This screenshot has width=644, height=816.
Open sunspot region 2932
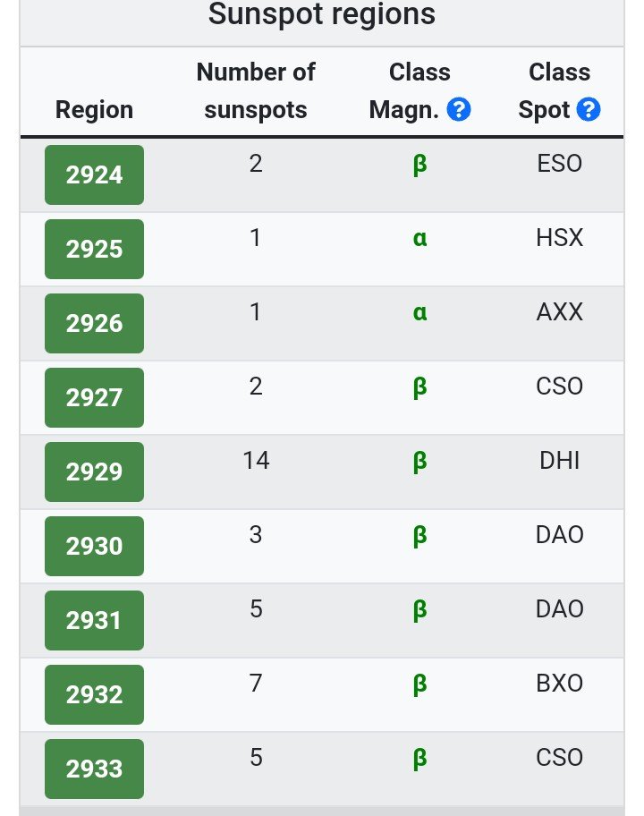click(94, 694)
